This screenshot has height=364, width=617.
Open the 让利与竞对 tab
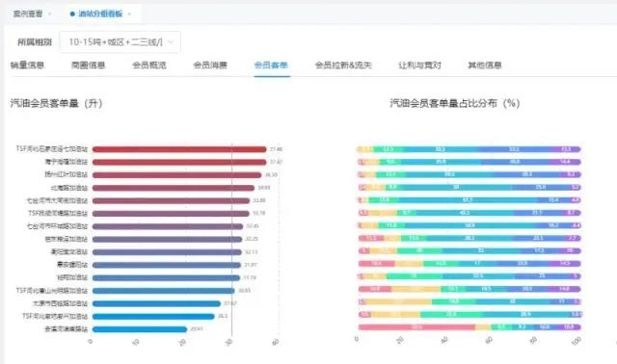tap(419, 65)
